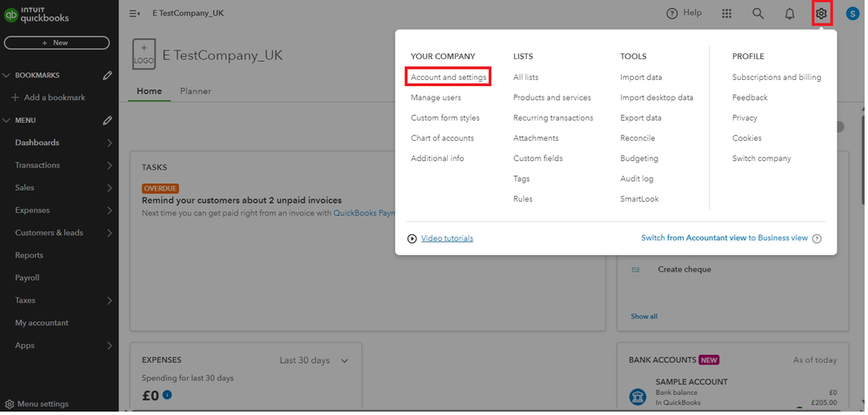Image resolution: width=868 pixels, height=415 pixels.
Task: Click the Expenses info icon
Action: 167,395
